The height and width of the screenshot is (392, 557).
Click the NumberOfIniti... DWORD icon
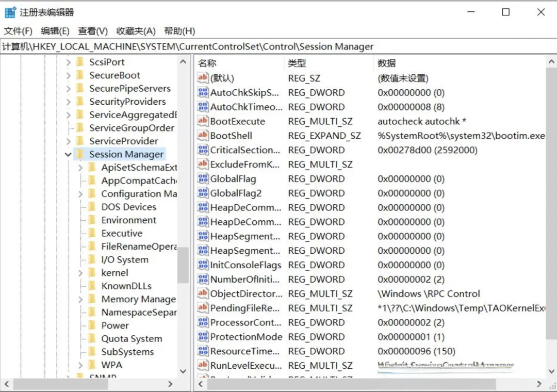coord(203,280)
